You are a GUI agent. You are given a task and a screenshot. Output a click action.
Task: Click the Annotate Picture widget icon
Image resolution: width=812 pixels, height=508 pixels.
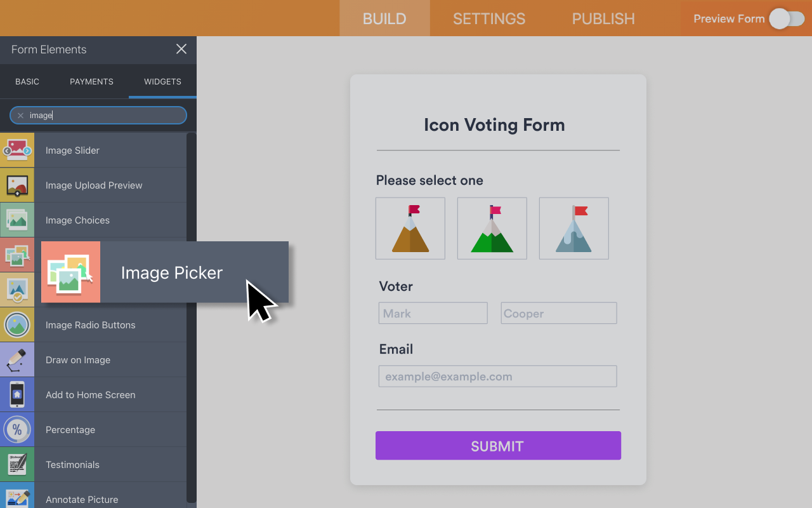[x=17, y=498]
